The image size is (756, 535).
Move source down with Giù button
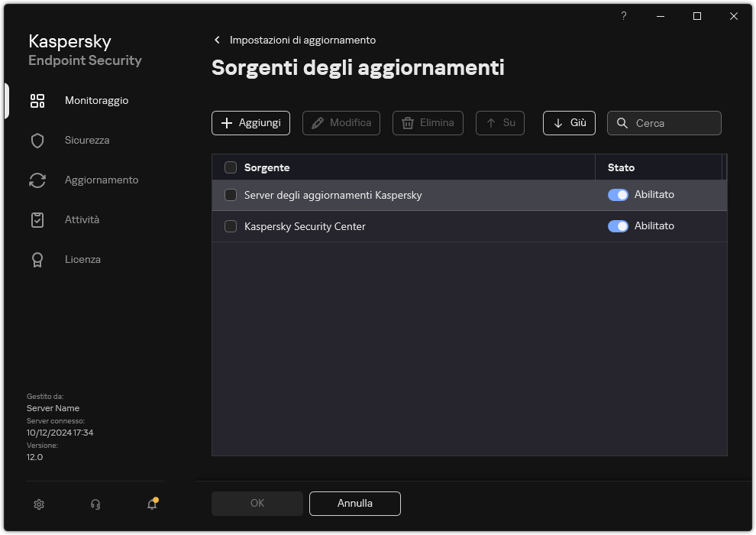pyautogui.click(x=569, y=123)
